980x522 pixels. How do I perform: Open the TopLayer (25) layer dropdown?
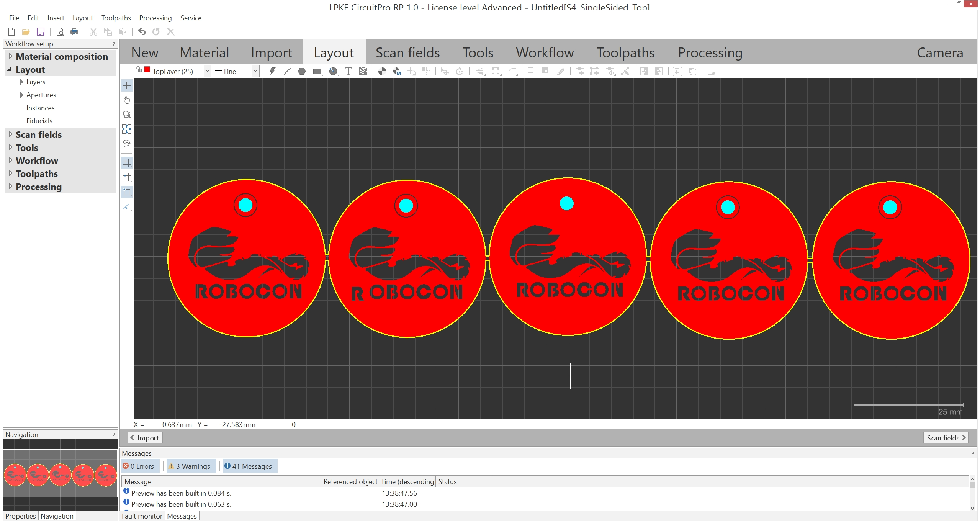(207, 71)
